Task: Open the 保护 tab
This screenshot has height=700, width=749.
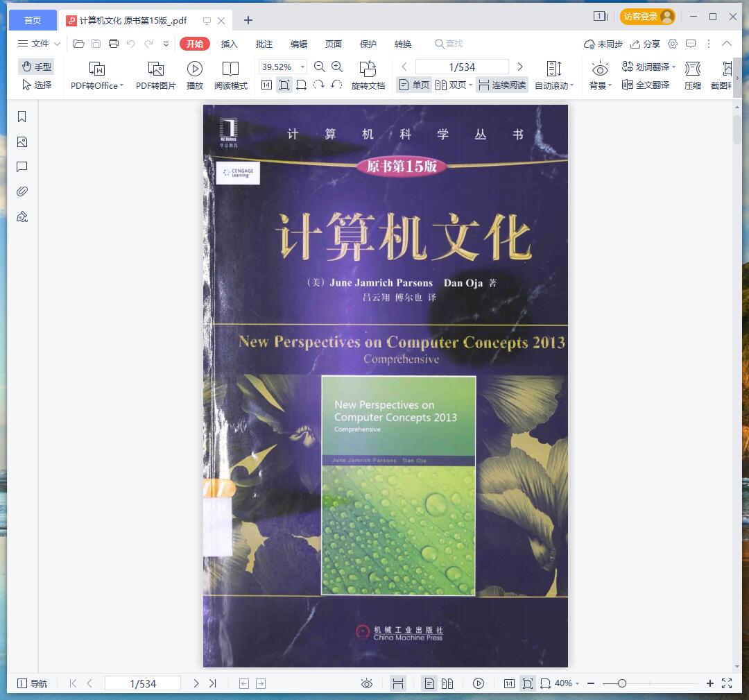Action: 368,44
